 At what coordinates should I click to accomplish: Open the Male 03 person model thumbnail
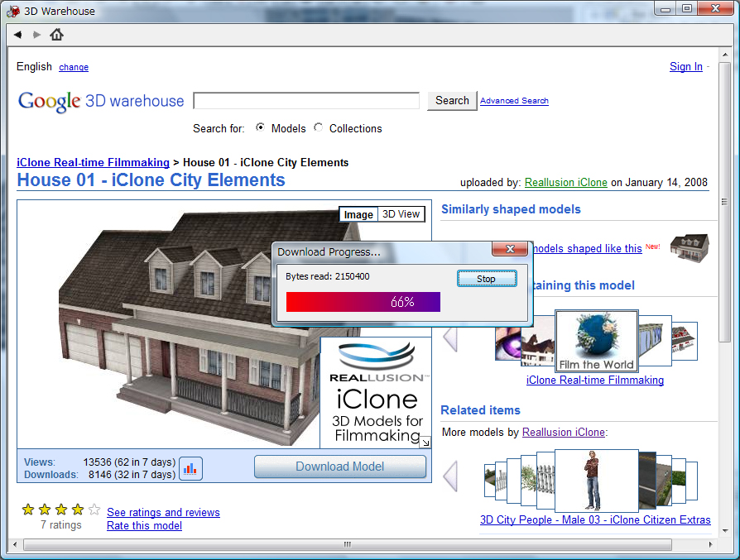(x=597, y=481)
